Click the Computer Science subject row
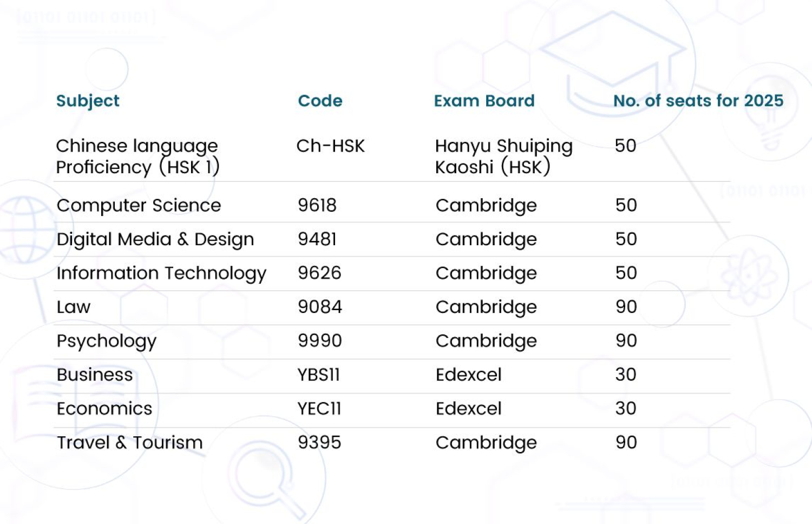Image resolution: width=812 pixels, height=524 pixels. click(139, 206)
